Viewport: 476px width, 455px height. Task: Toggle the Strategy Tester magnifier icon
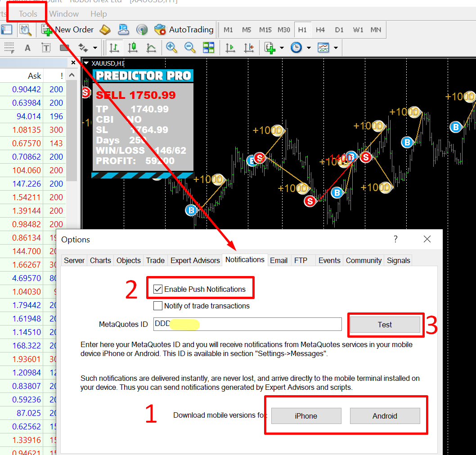[26, 30]
